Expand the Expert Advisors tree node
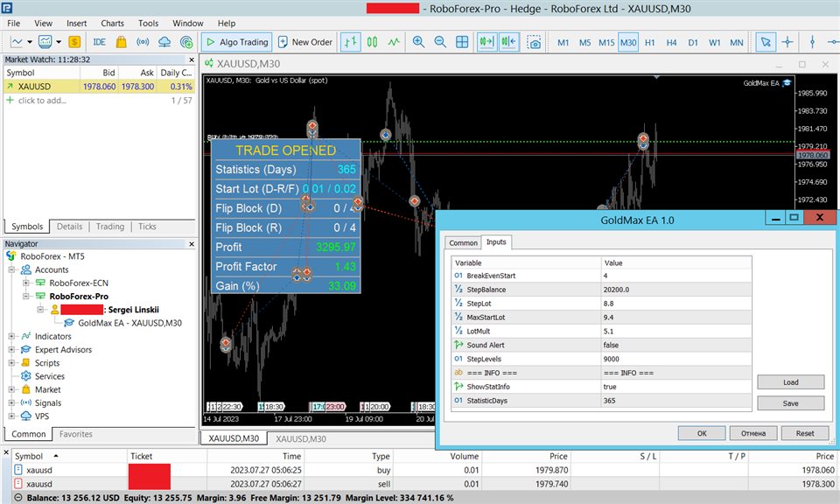The height and width of the screenshot is (504, 840). click(x=11, y=350)
